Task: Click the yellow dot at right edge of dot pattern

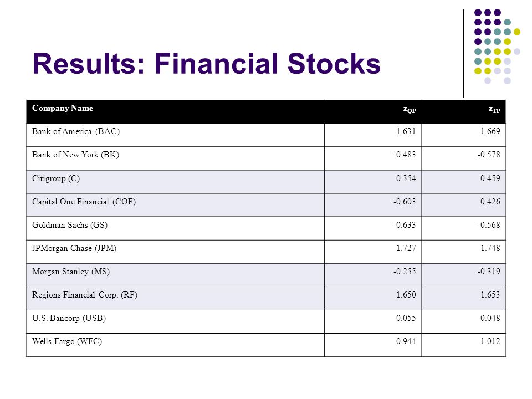Action: [516, 32]
